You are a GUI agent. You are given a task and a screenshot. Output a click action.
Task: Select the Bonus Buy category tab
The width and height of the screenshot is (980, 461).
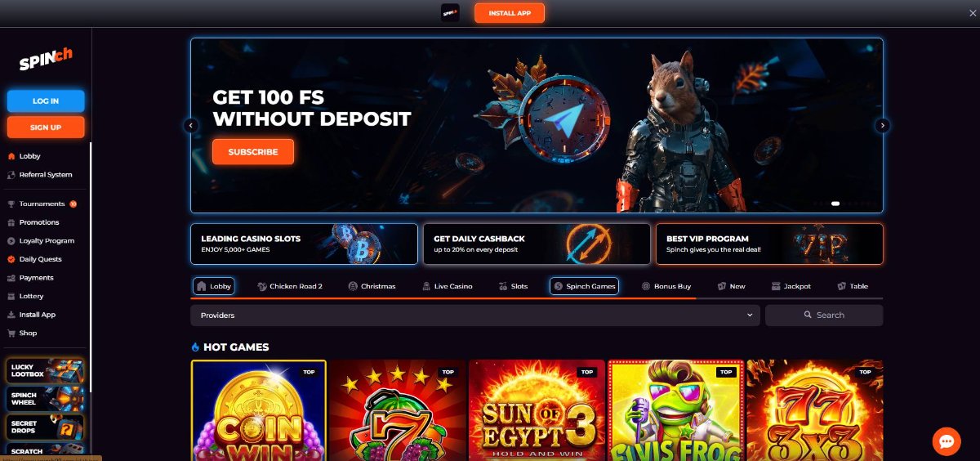666,286
